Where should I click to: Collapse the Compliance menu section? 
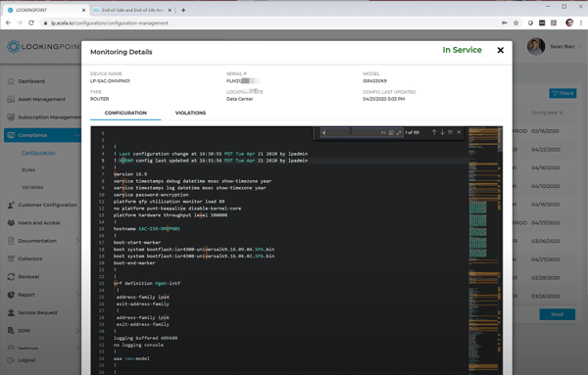tap(77, 135)
